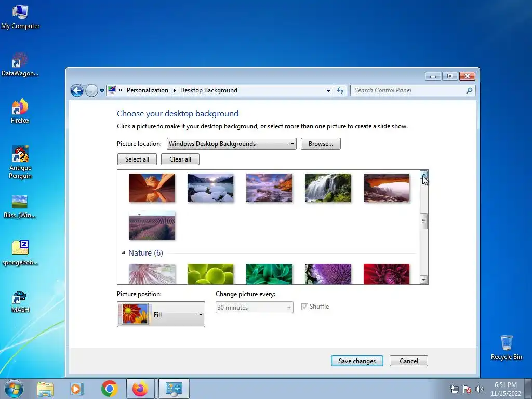Select the red rock arch wallpaper
This screenshot has height=399, width=532.
click(387, 188)
